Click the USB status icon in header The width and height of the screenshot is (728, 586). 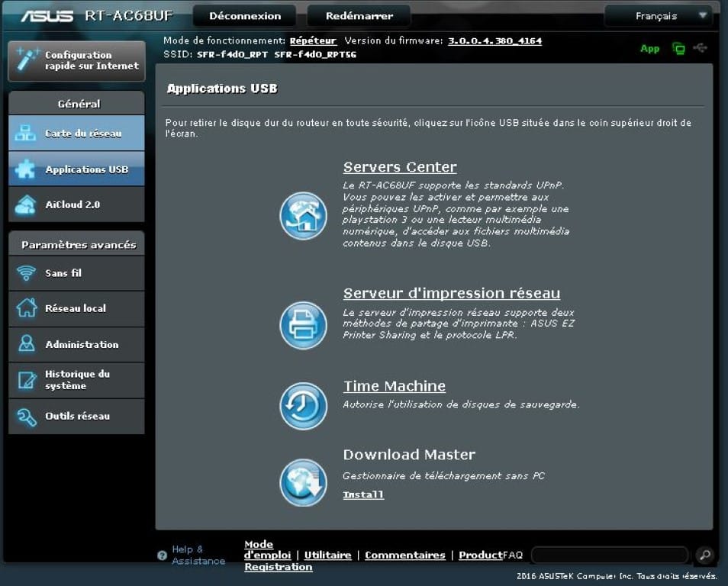point(700,48)
